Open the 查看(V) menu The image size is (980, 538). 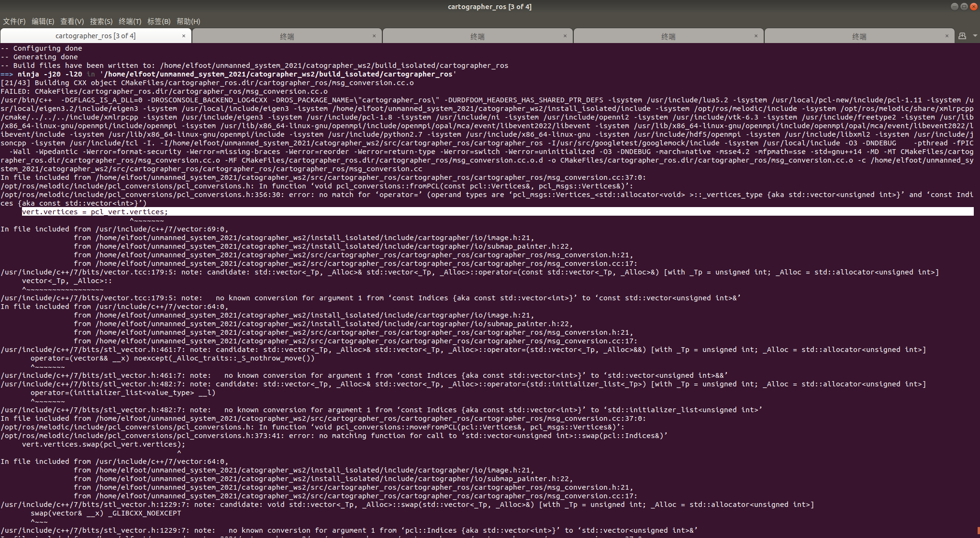pyautogui.click(x=72, y=22)
